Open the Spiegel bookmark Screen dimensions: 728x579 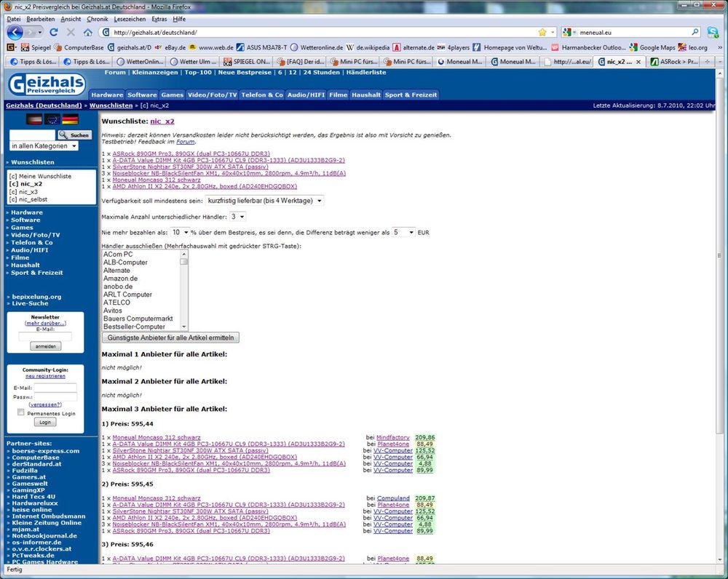(36, 47)
